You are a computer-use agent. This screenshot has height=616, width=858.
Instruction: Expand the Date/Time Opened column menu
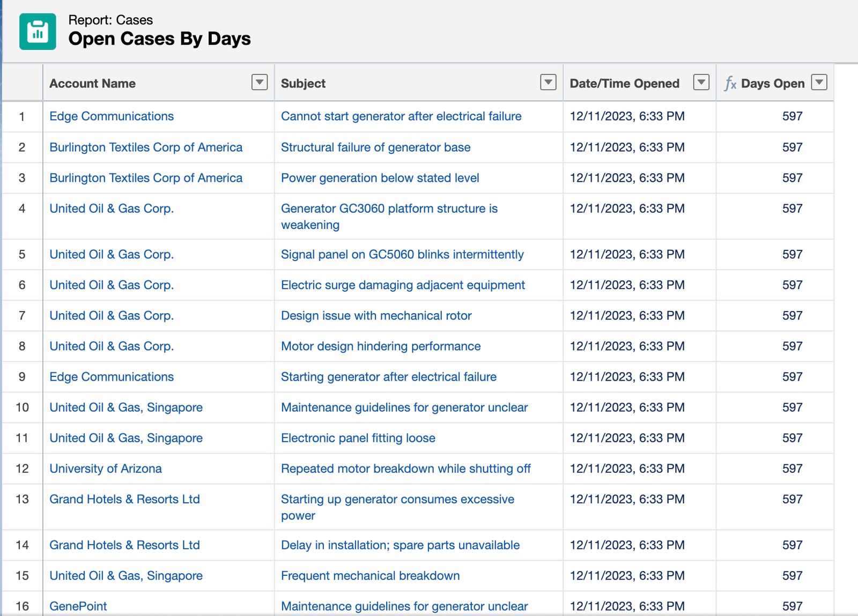(701, 83)
